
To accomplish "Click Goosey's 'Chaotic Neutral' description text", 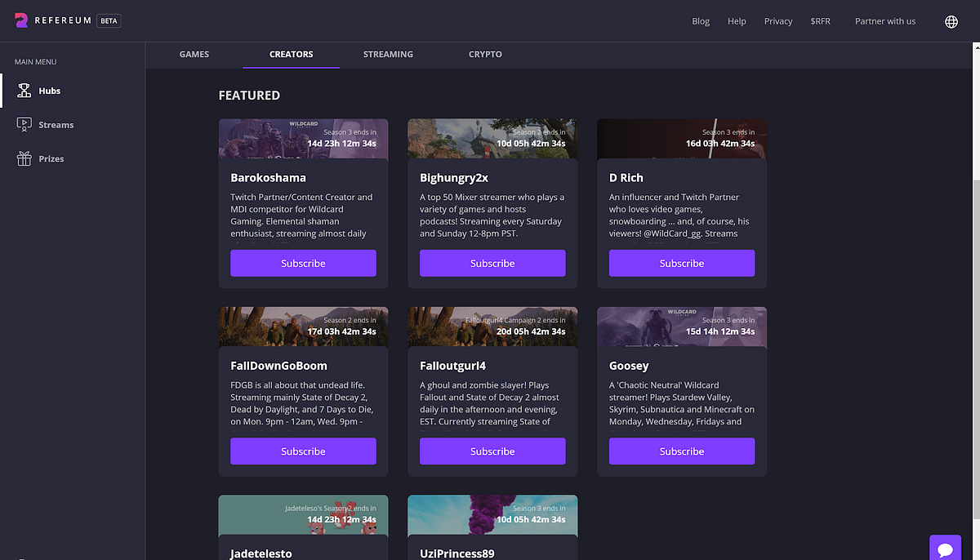I will click(x=682, y=403).
